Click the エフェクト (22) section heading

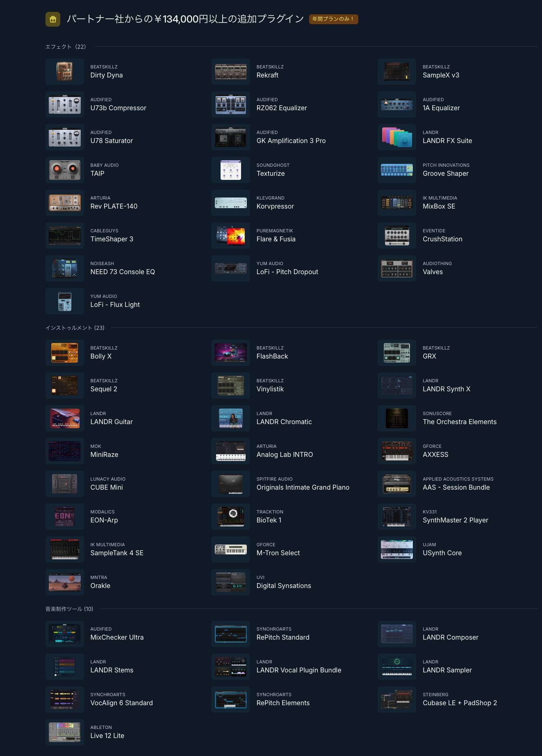click(x=66, y=47)
